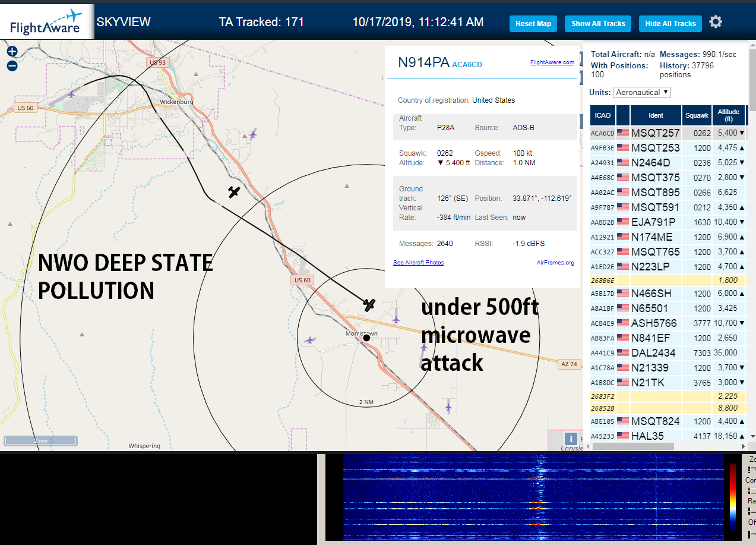
Task: Click purple aircraft icon east of Wickenburg
Action: (x=253, y=134)
